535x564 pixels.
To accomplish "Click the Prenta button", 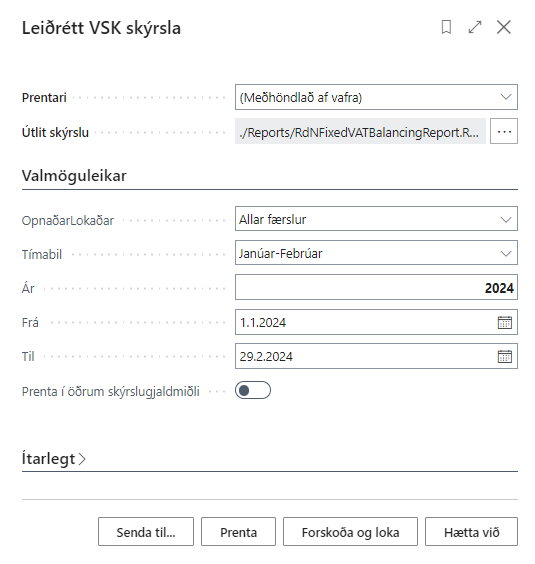I will 238,532.
